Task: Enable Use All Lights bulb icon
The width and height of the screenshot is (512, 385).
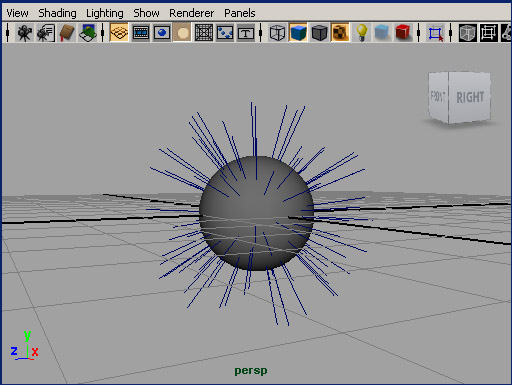Action: pyautogui.click(x=361, y=33)
